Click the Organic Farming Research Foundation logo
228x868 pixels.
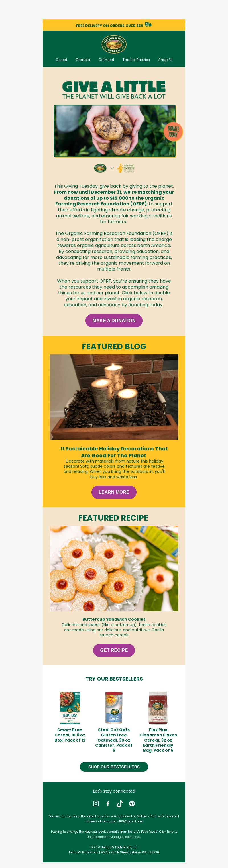click(x=125, y=168)
